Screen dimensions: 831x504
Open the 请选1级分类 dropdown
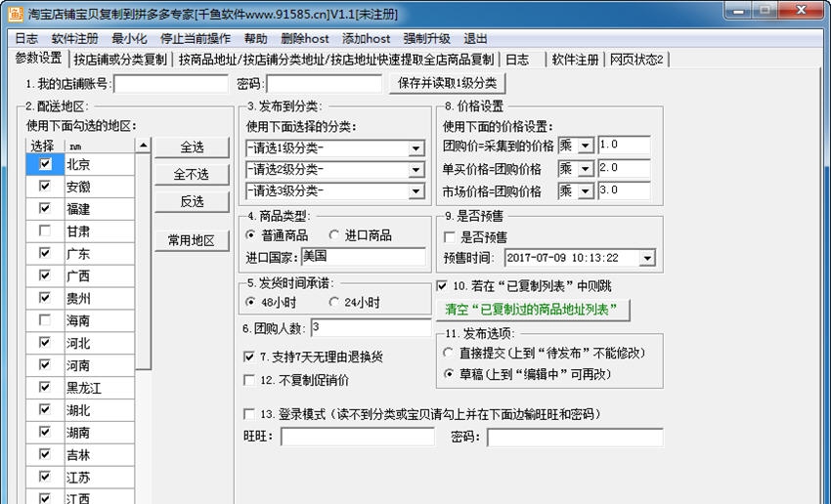click(416, 148)
